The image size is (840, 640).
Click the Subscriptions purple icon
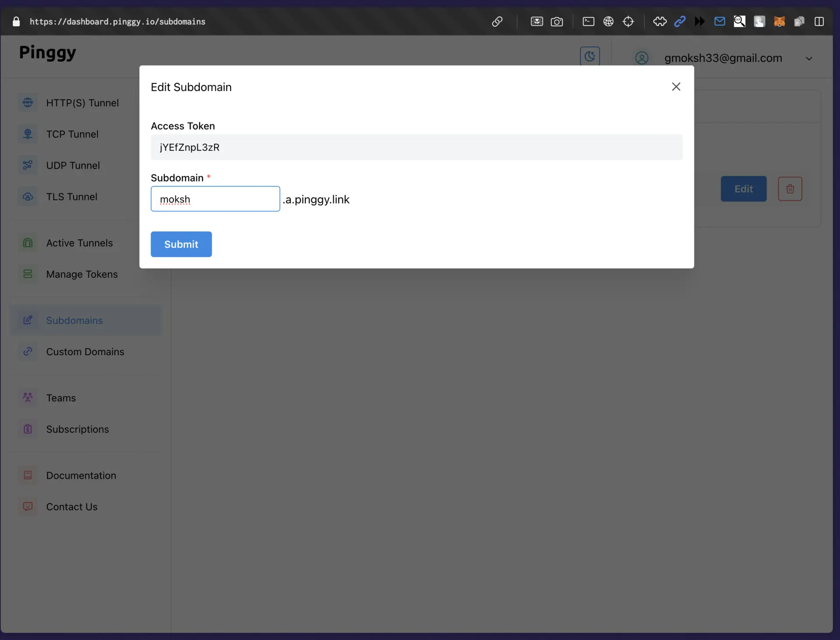[x=28, y=429]
